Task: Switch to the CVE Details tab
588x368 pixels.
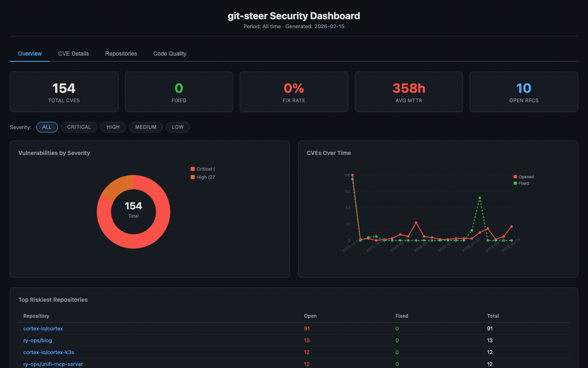Action: click(x=73, y=53)
